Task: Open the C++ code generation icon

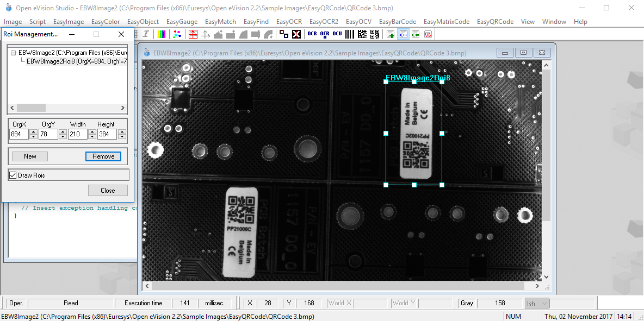Action: (x=403, y=34)
